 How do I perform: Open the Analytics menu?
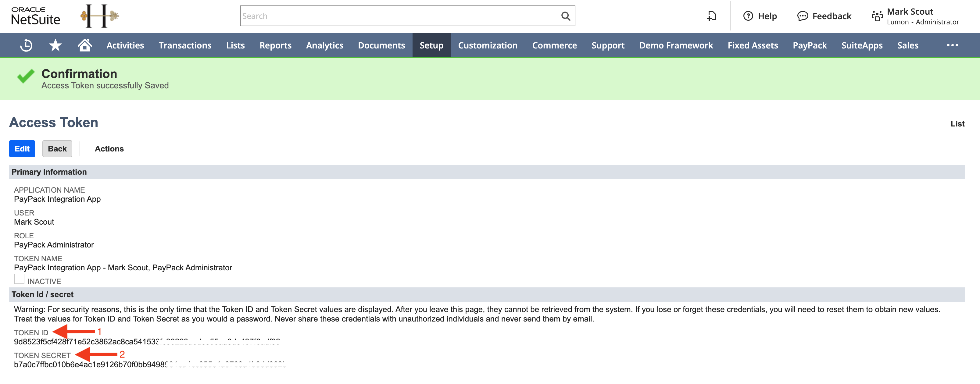324,45
